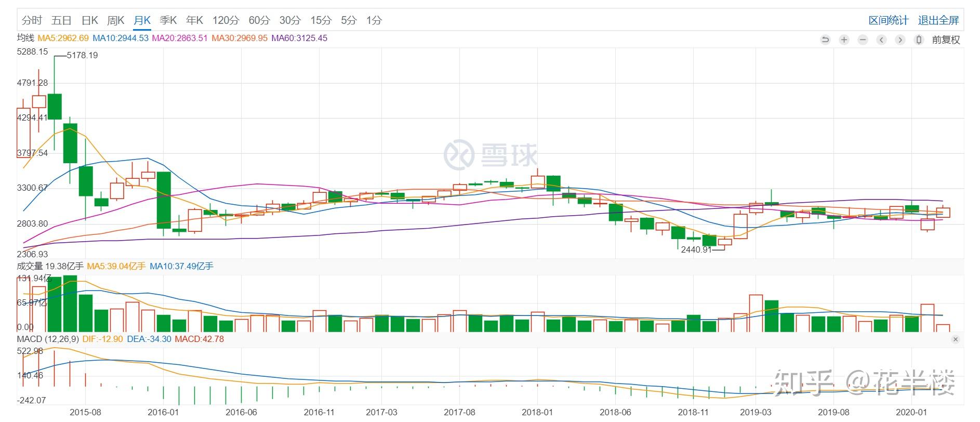Viewport: 980px width, 422px height.
Task: Click 退出全屏 to exit fullscreen
Action: 938,20
